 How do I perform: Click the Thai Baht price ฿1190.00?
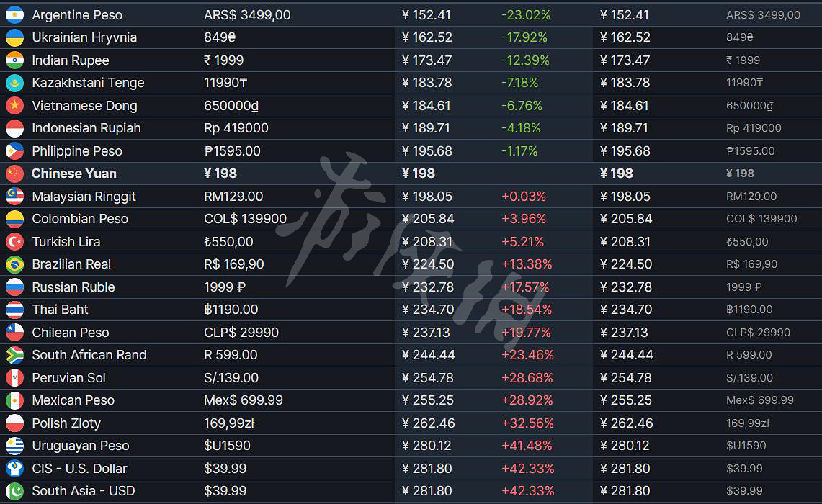coord(231,310)
